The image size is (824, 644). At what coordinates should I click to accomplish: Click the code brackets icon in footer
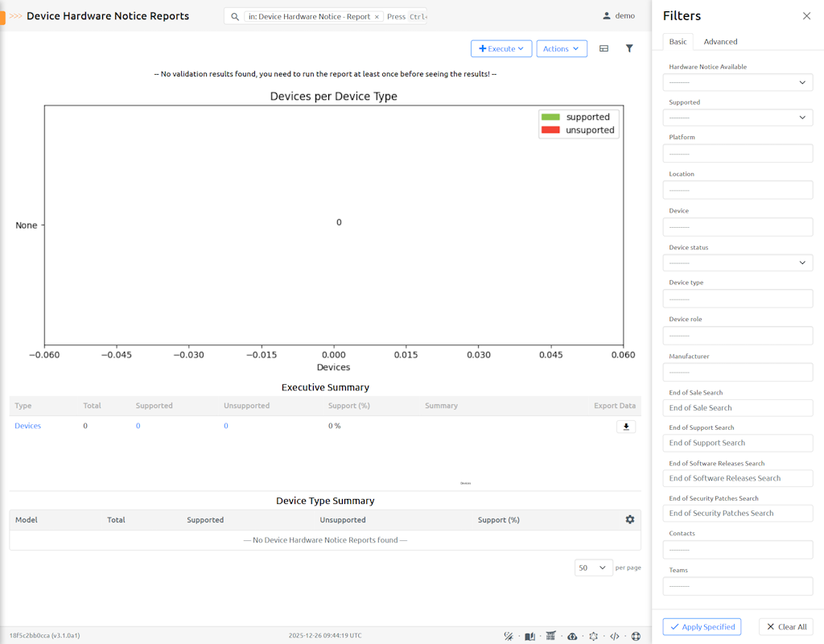(614, 636)
